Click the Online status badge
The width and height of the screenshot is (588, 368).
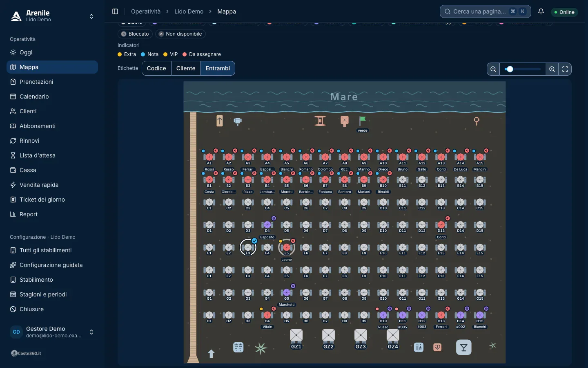[x=565, y=12]
